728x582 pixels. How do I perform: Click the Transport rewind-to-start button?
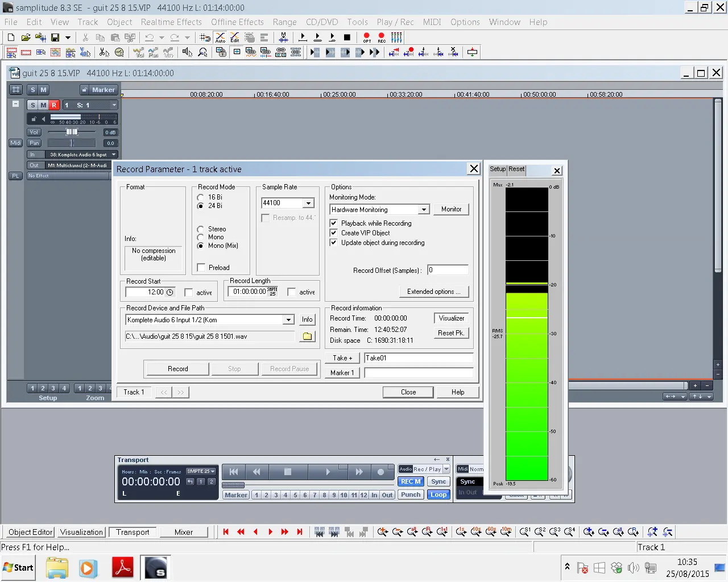pyautogui.click(x=234, y=472)
